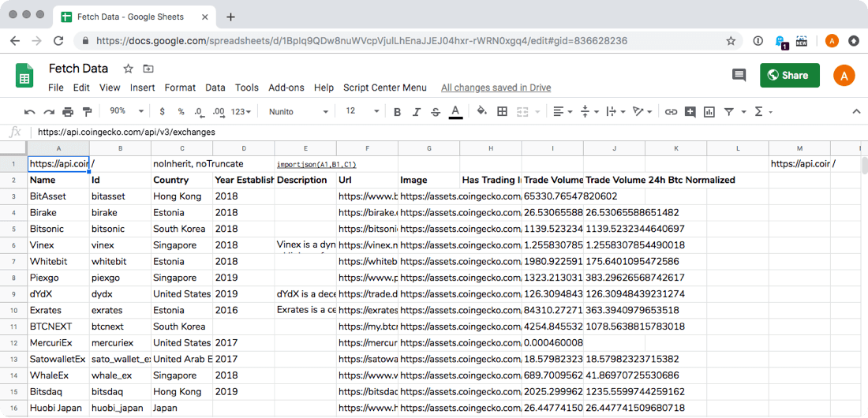Select the Paint format tool
868x418 pixels.
[x=86, y=112]
